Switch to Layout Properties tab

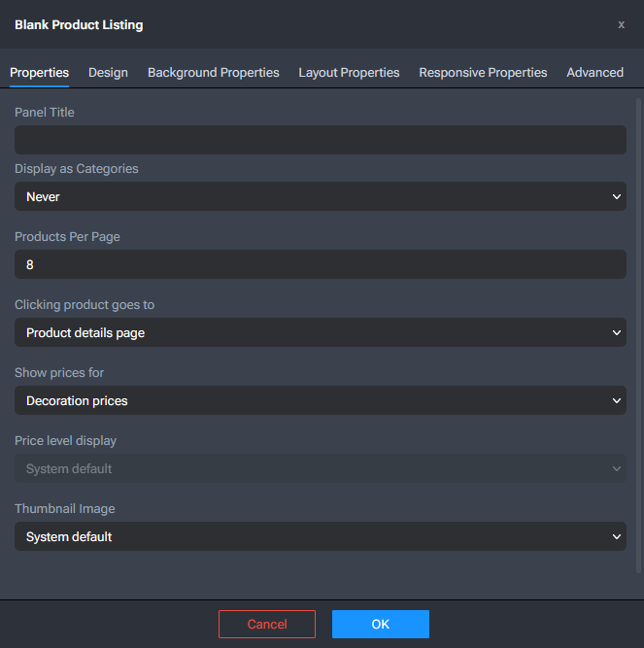[x=349, y=72]
